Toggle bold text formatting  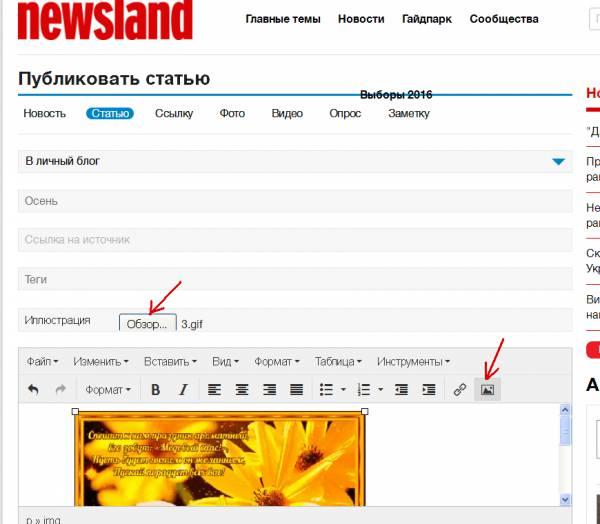pos(155,390)
